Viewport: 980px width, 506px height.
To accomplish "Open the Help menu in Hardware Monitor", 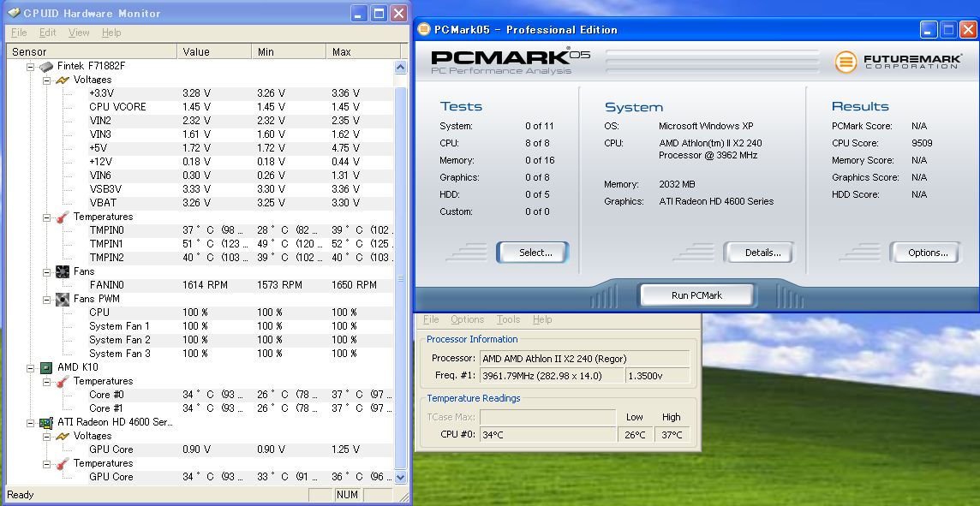I will click(111, 33).
